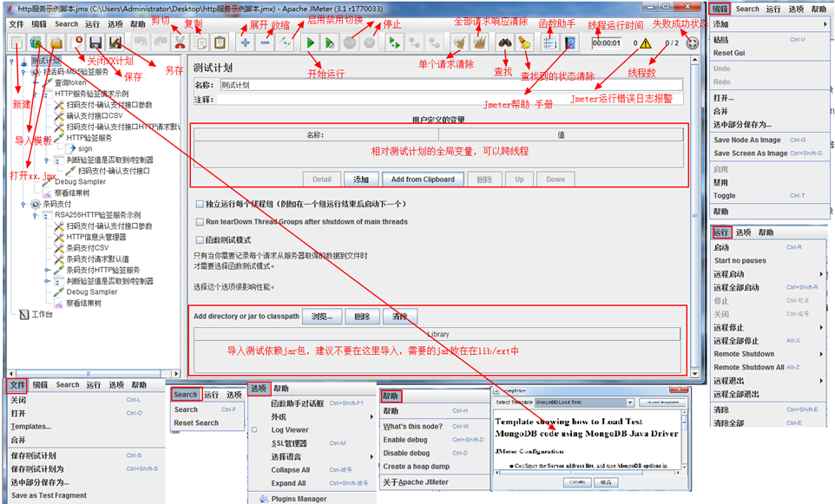The image size is (835, 504).
Task: Expand the 条码支付HTTP验签服务 tree node
Action: [x=47, y=270]
